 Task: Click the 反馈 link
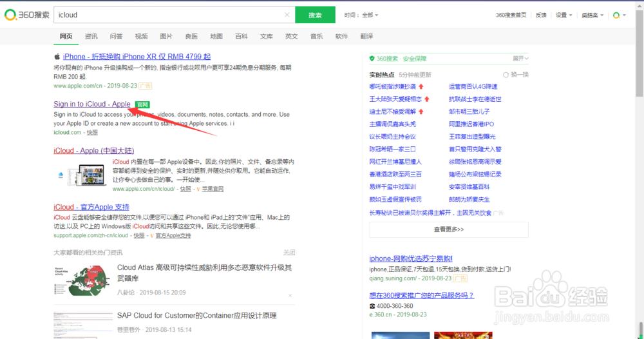(541, 15)
